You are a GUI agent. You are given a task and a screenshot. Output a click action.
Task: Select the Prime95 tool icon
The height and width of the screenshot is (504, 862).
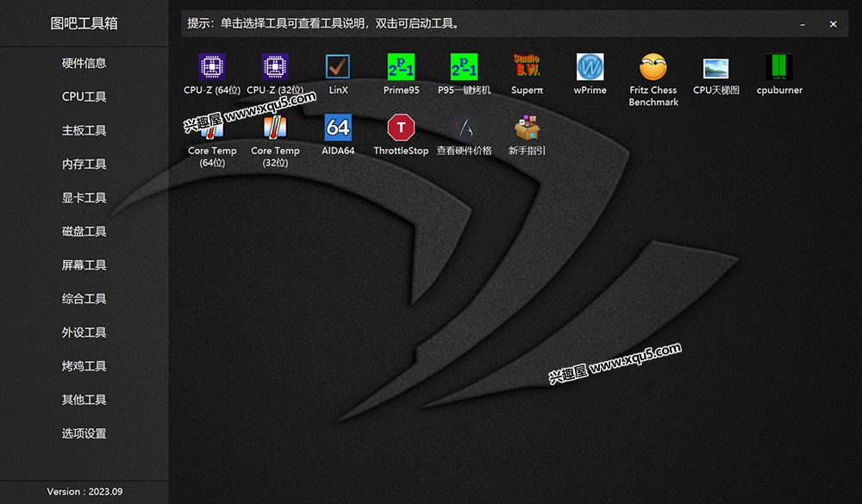(401, 67)
